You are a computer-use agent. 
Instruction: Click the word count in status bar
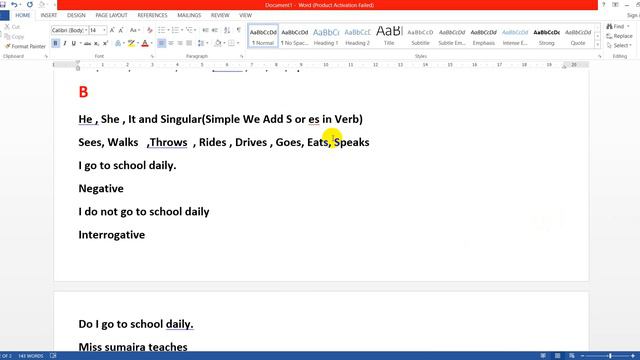[x=31, y=356]
